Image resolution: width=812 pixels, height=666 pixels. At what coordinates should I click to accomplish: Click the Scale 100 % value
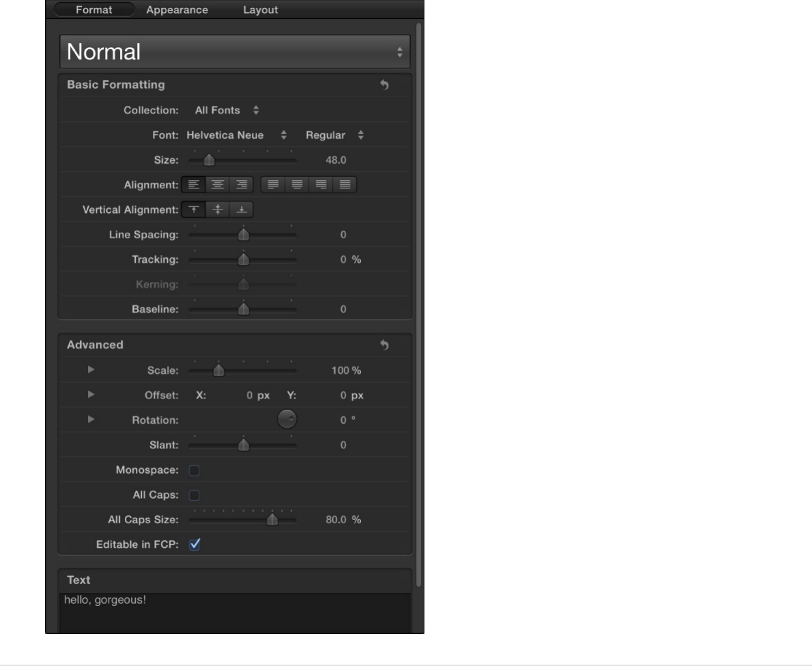346,371
